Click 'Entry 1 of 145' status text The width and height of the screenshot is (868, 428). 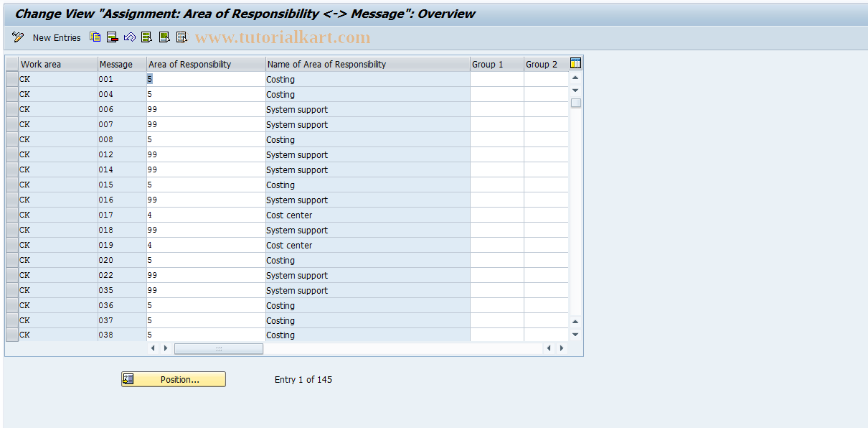pos(303,379)
